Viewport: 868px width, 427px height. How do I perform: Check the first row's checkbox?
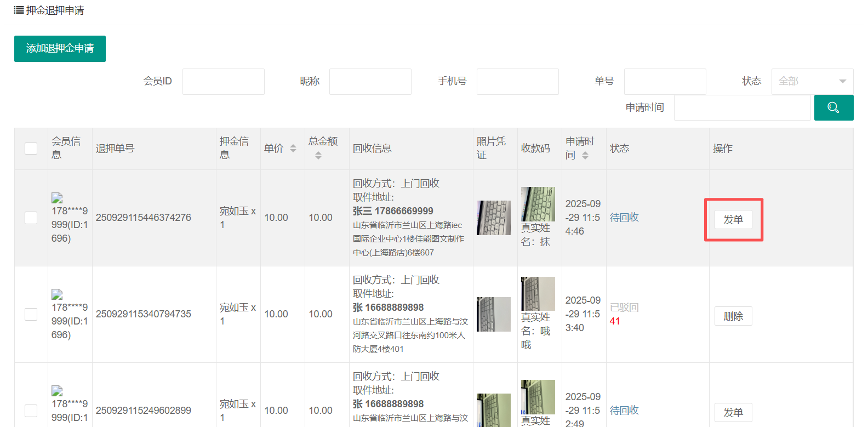pyautogui.click(x=31, y=218)
